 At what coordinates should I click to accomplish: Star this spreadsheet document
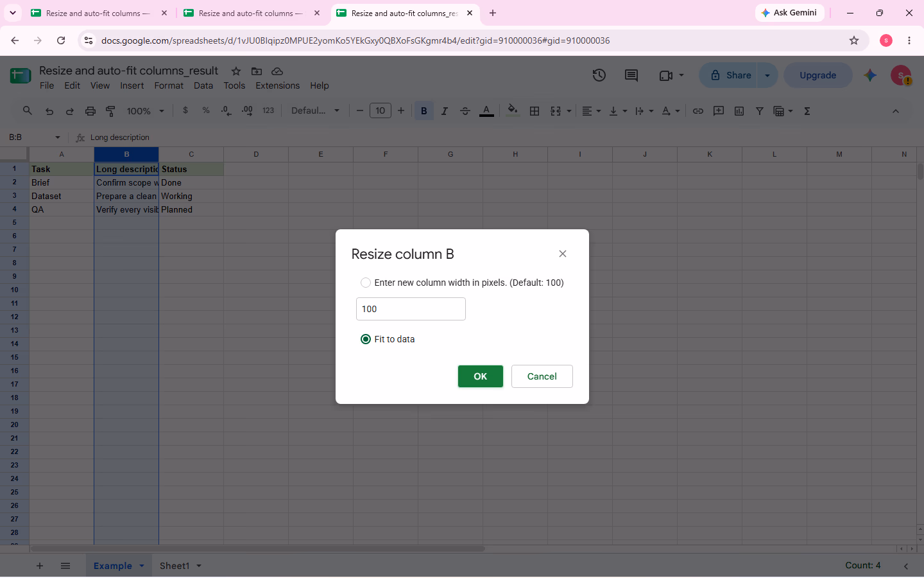tap(236, 71)
